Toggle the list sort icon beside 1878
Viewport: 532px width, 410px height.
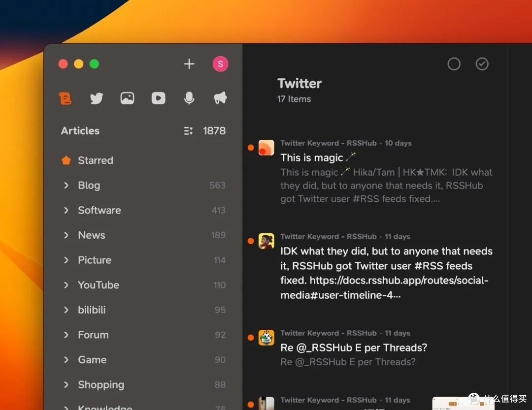point(188,131)
